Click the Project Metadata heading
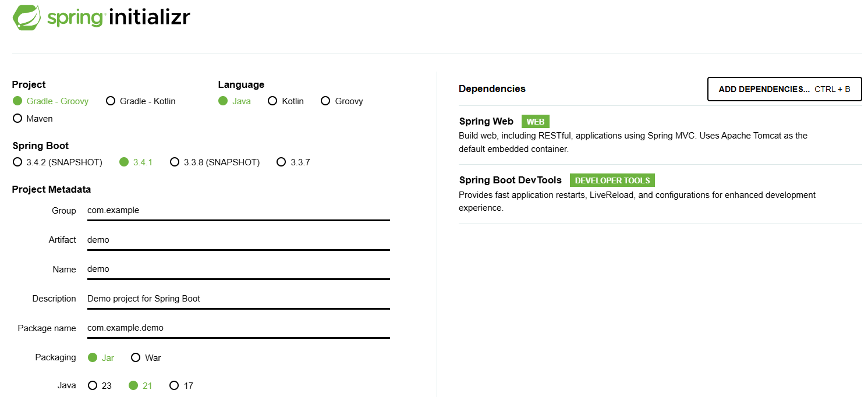 (x=51, y=190)
